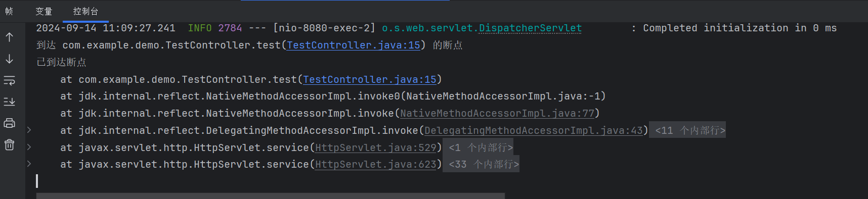Toggle soft-wrap in console output

(9, 81)
